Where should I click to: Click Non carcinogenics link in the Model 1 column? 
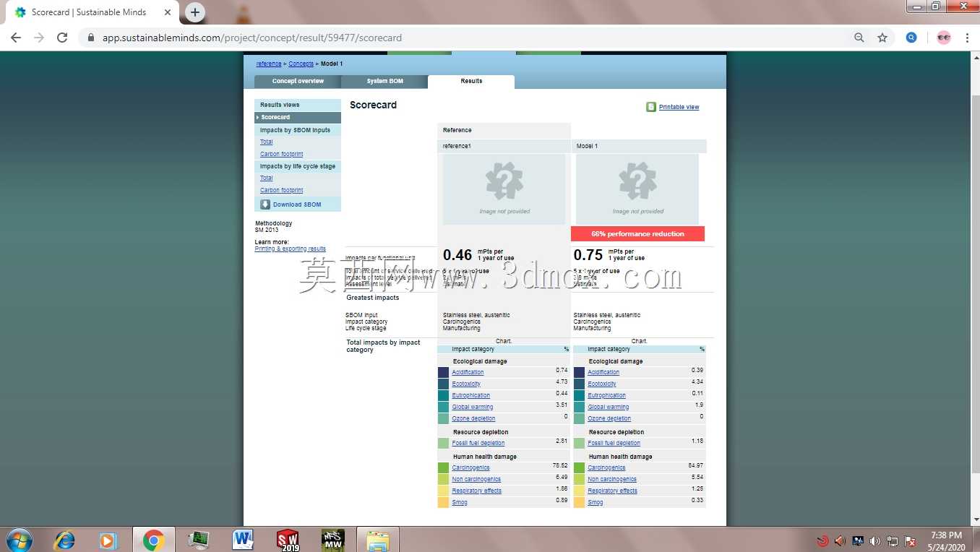tap(612, 480)
